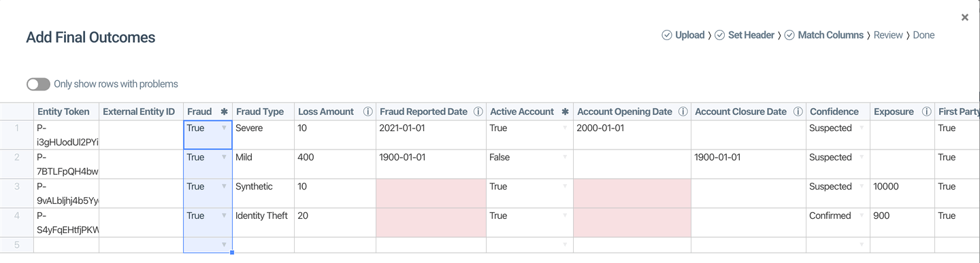Screen dimensions: 980x263
Task: Go to the Match Columns step
Action: 830,35
